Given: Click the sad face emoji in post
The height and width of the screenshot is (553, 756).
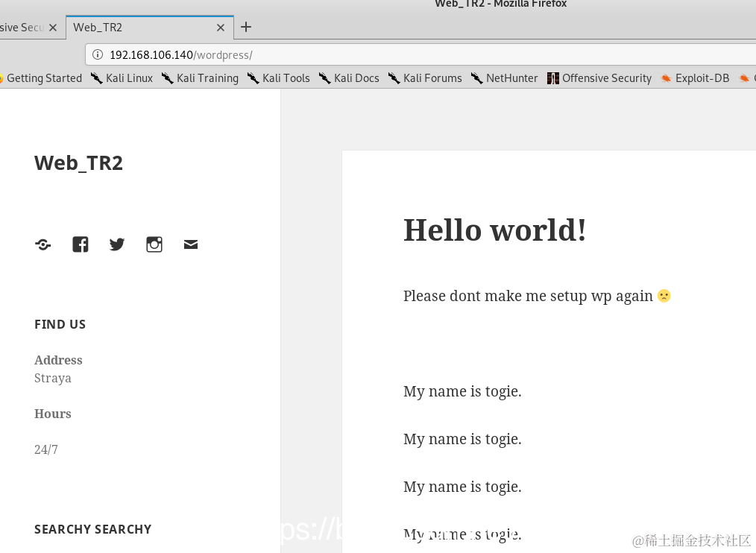Looking at the screenshot, I should (x=664, y=296).
